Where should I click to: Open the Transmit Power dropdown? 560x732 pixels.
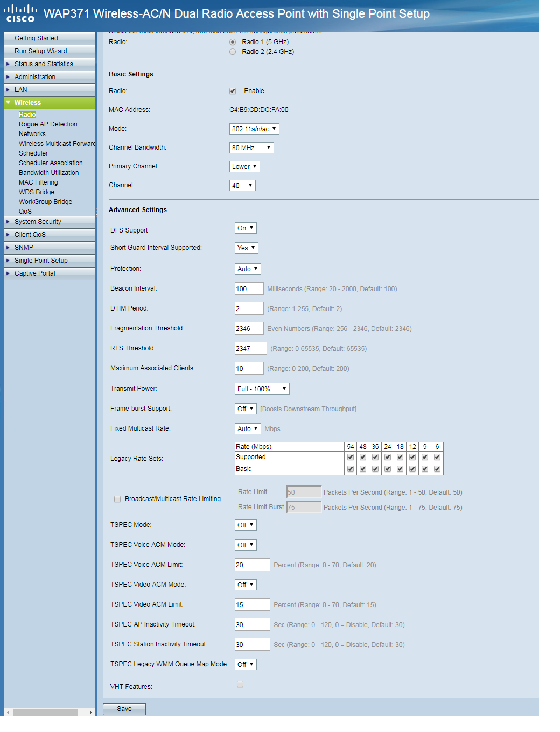(262, 389)
